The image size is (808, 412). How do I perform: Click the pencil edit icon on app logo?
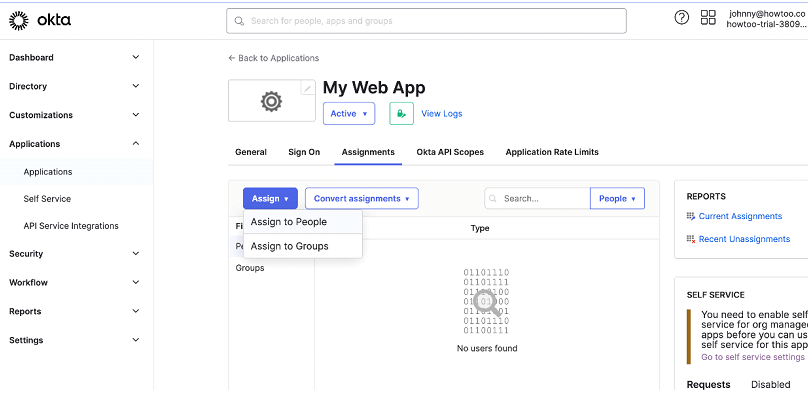click(x=307, y=89)
